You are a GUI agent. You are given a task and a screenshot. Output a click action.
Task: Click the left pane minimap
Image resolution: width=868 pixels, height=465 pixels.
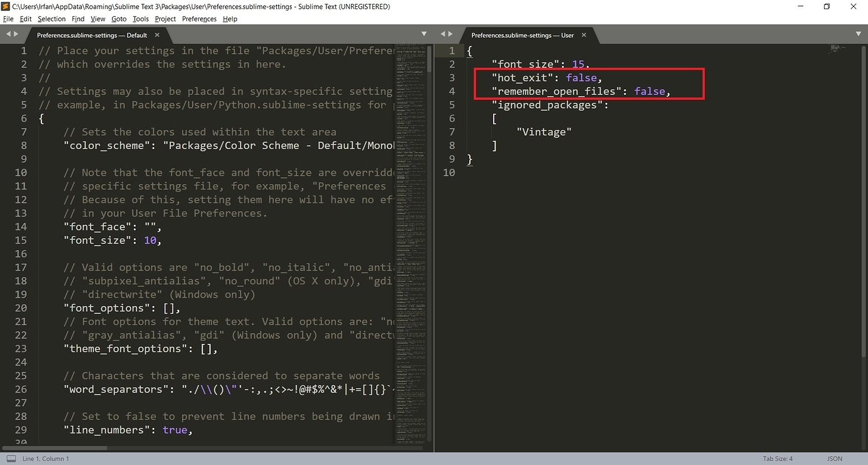click(411, 244)
